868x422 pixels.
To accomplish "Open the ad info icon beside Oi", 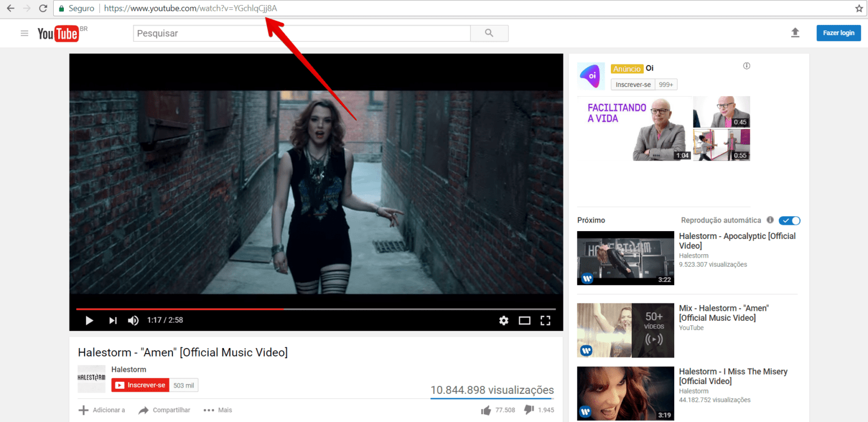I will 747,66.
